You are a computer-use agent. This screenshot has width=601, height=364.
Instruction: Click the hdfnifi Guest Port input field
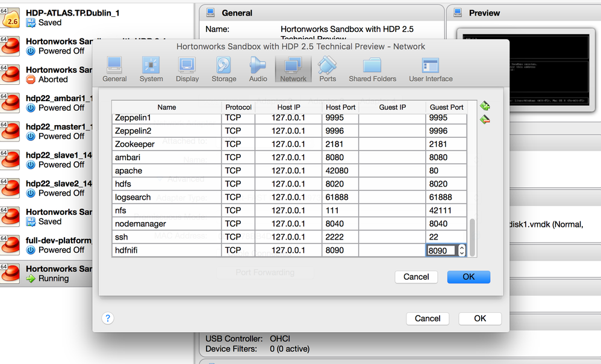pos(441,250)
